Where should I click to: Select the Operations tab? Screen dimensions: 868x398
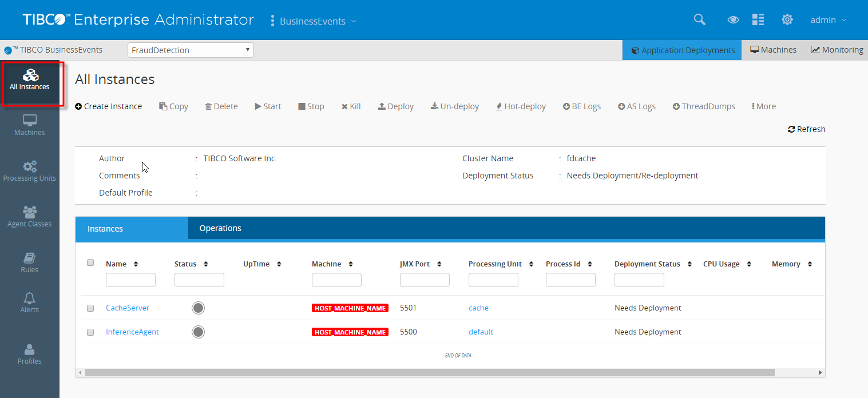coord(220,228)
